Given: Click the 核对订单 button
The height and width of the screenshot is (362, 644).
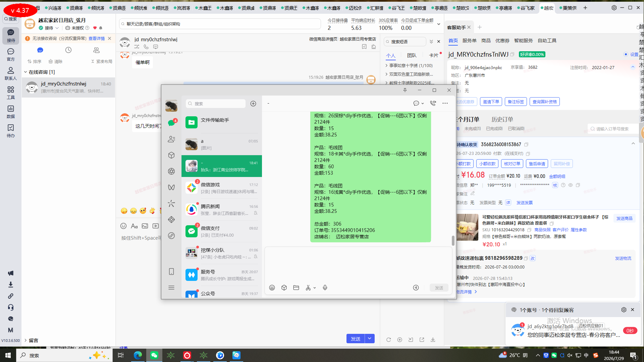Looking at the screenshot, I should [x=512, y=164].
